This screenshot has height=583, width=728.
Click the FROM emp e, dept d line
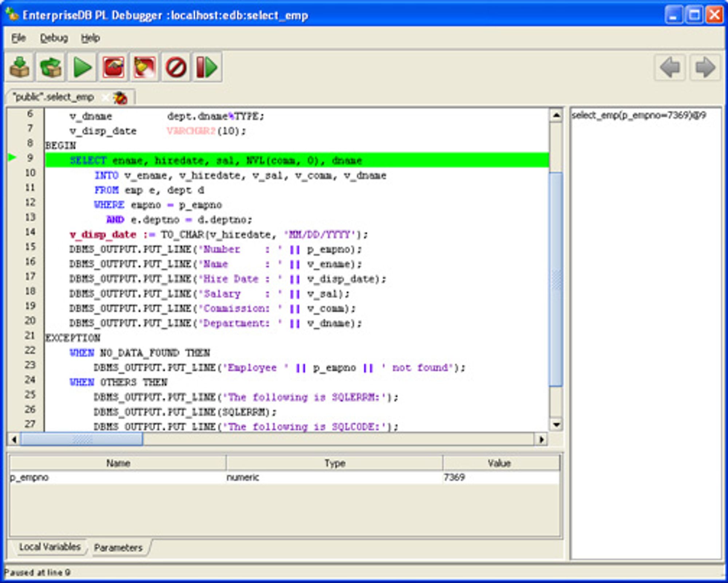coord(149,190)
